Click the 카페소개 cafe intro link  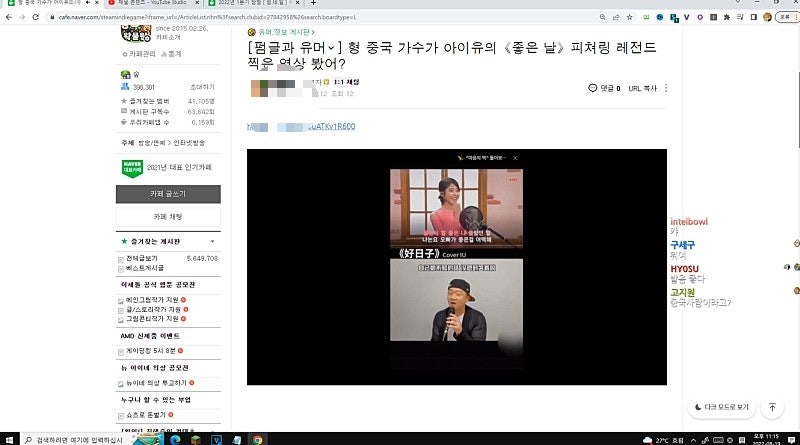tap(168, 37)
